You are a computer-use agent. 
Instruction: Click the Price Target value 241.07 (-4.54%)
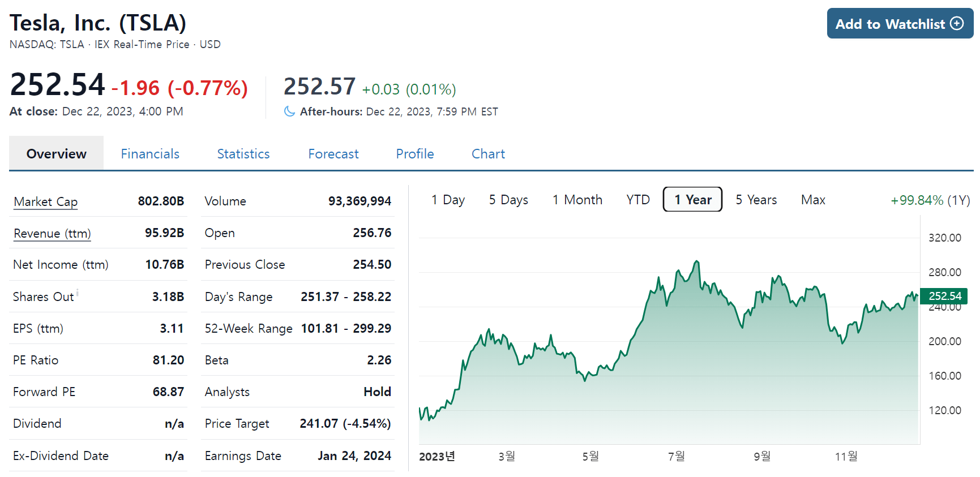point(345,423)
